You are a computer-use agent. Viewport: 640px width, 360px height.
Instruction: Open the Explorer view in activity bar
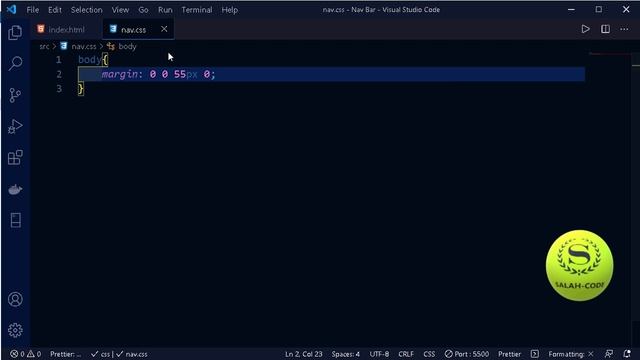pyautogui.click(x=15, y=33)
